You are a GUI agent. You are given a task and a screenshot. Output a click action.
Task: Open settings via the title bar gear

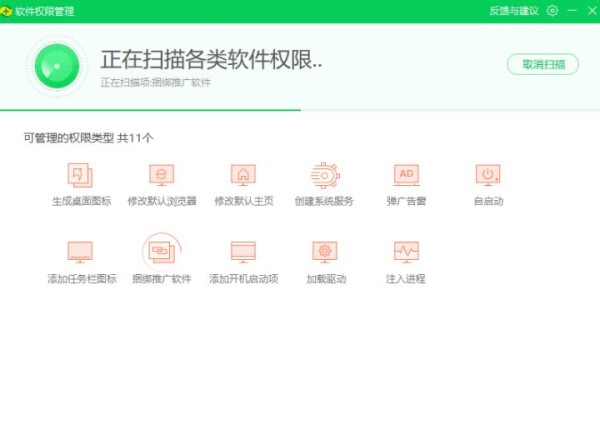(x=553, y=11)
